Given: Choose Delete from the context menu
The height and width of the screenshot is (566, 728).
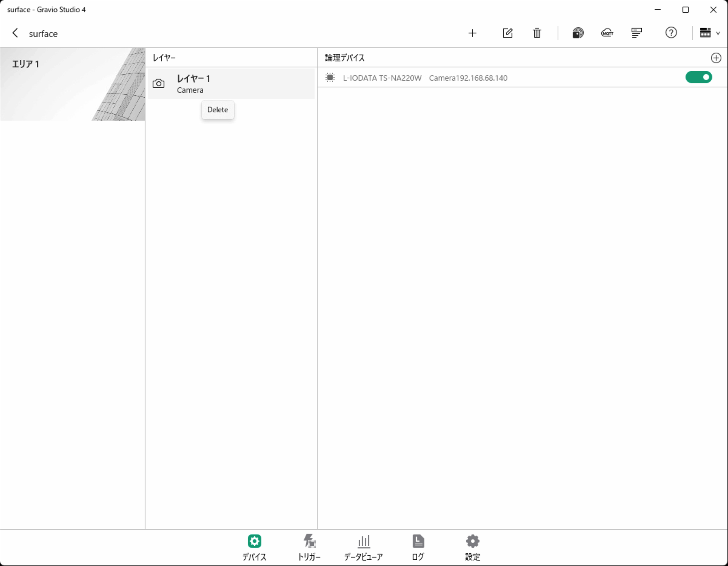Looking at the screenshot, I should (x=218, y=110).
